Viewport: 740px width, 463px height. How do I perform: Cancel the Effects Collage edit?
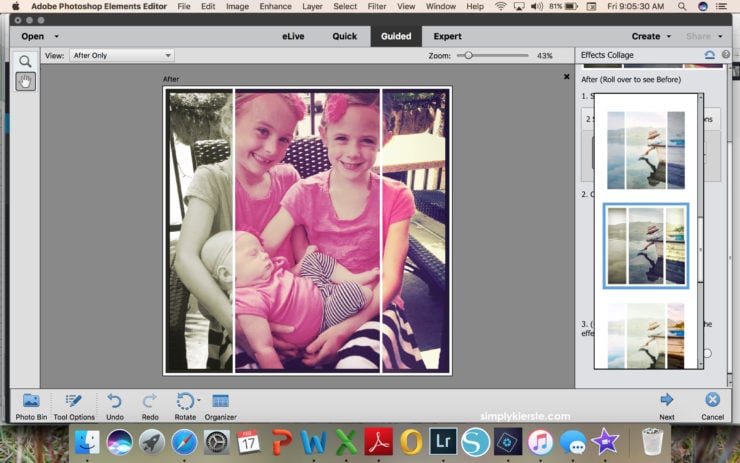pyautogui.click(x=712, y=401)
